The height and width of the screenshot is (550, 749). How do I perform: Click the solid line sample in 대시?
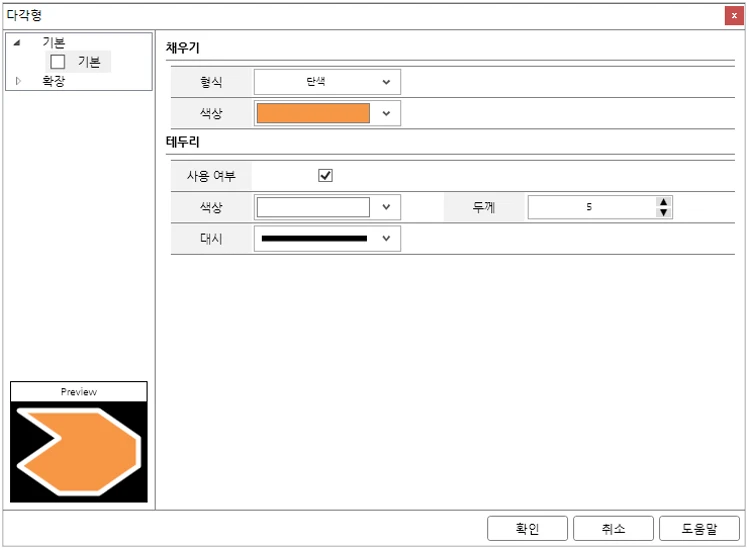[x=314, y=238]
